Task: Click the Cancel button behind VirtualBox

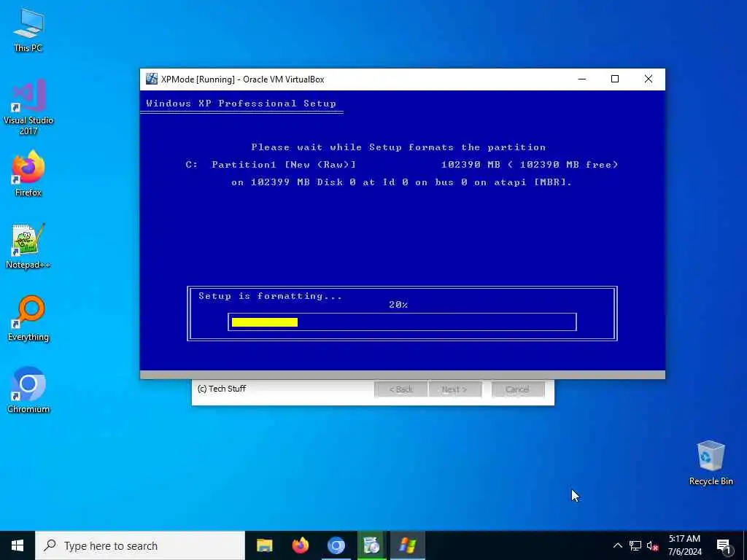Action: point(517,389)
